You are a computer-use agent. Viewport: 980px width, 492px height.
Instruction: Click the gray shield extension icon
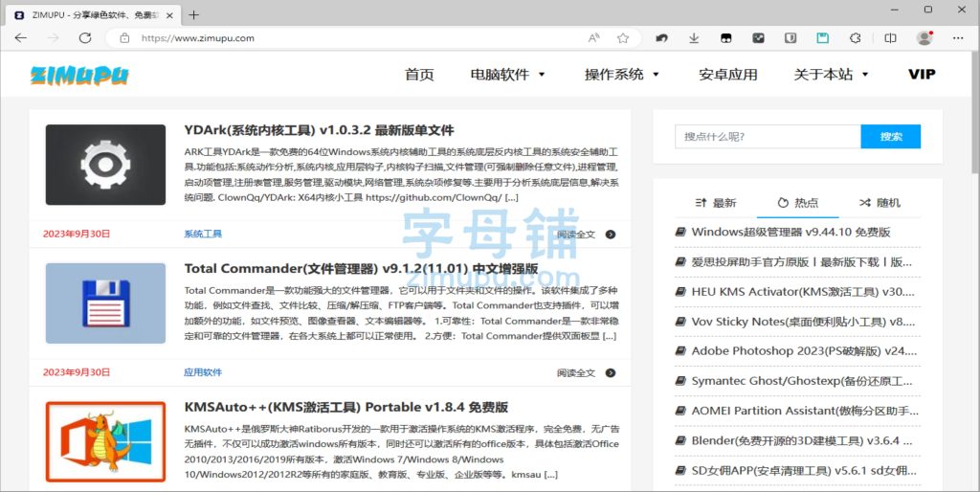click(791, 38)
